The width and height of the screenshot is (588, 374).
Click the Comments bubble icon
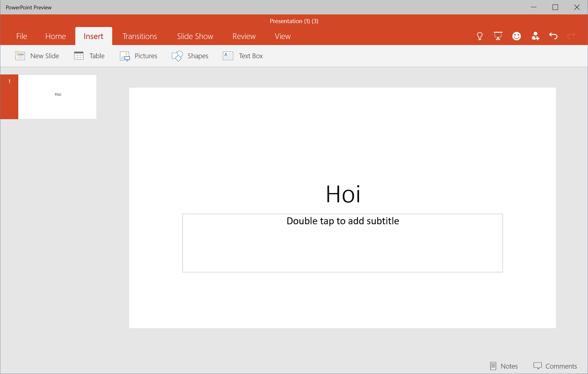[x=538, y=366]
